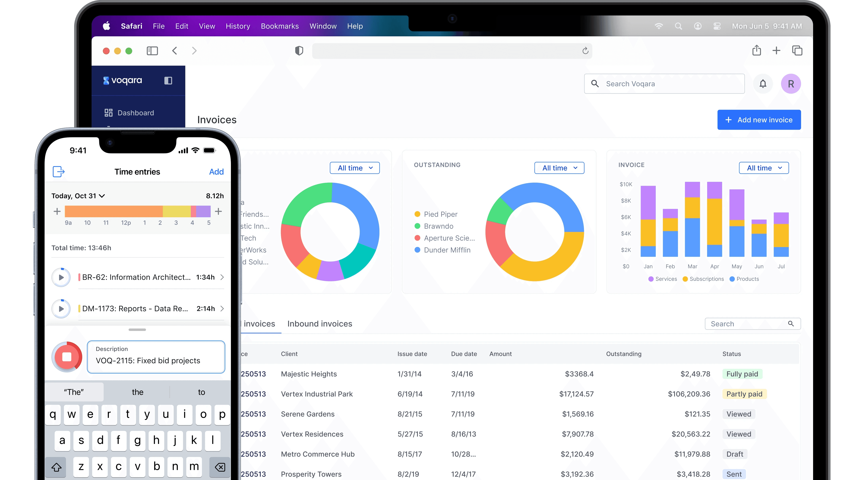The image size is (868, 480).
Task: Open All time dropdown in Invoice chart card
Action: tap(764, 168)
